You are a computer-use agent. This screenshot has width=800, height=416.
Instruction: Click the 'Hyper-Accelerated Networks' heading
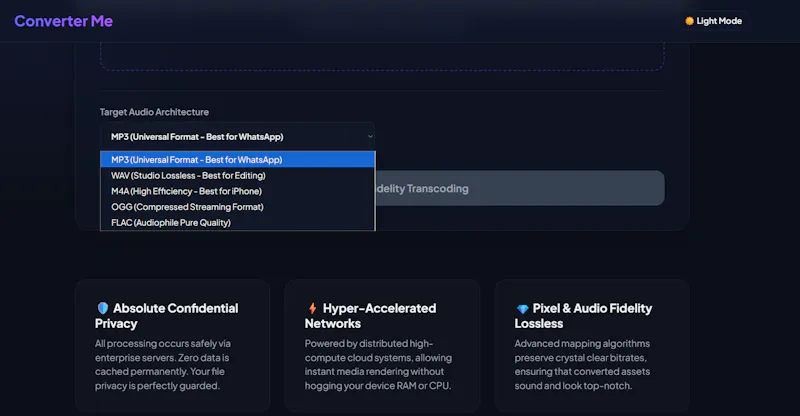pyautogui.click(x=370, y=316)
